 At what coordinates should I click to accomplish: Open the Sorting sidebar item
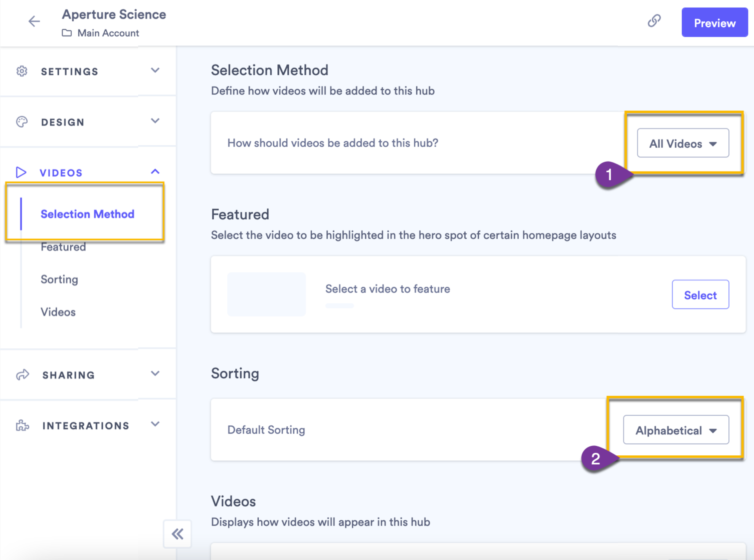[x=59, y=279]
